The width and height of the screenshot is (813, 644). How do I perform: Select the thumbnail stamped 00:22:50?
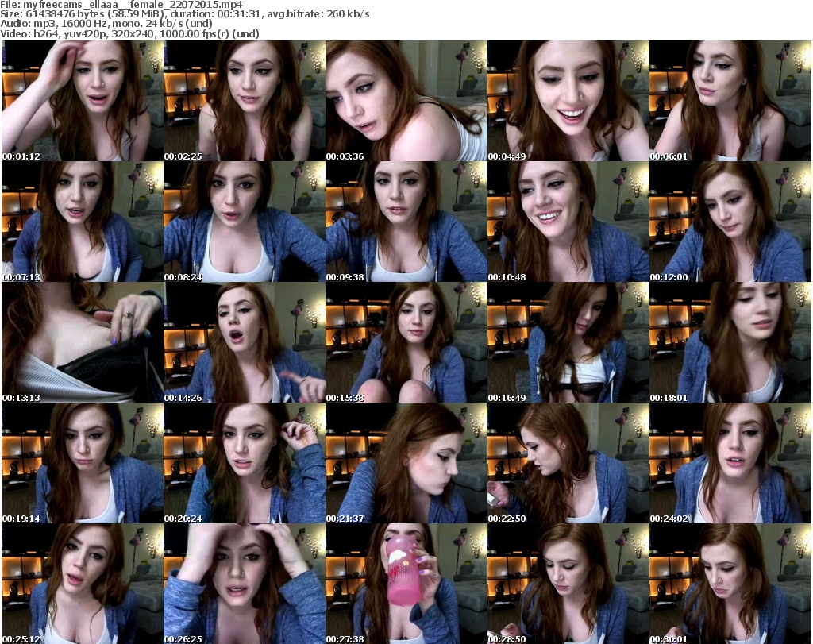568,463
